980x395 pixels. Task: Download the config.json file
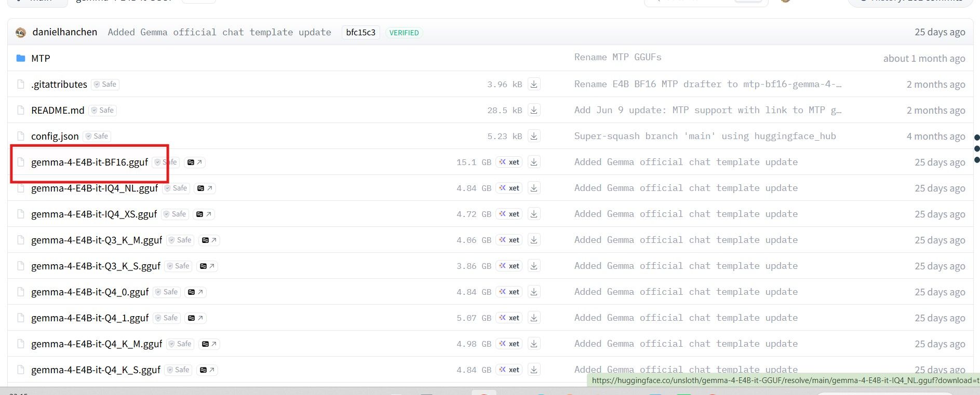534,136
